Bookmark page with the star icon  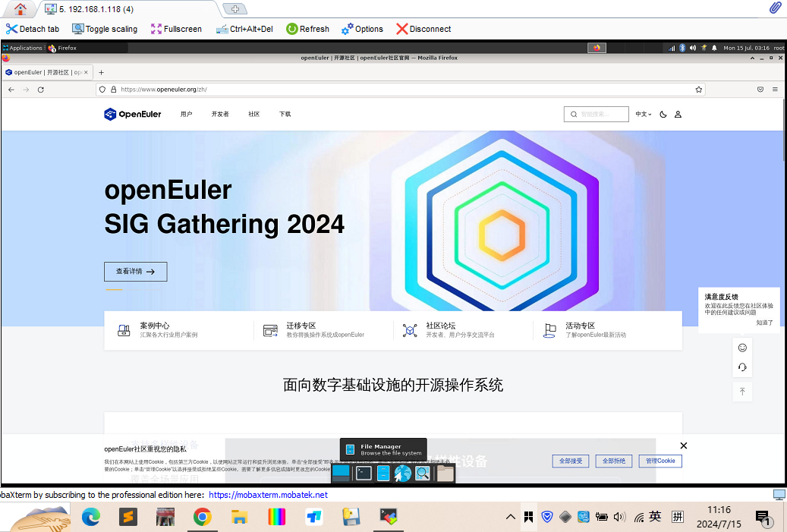point(698,90)
